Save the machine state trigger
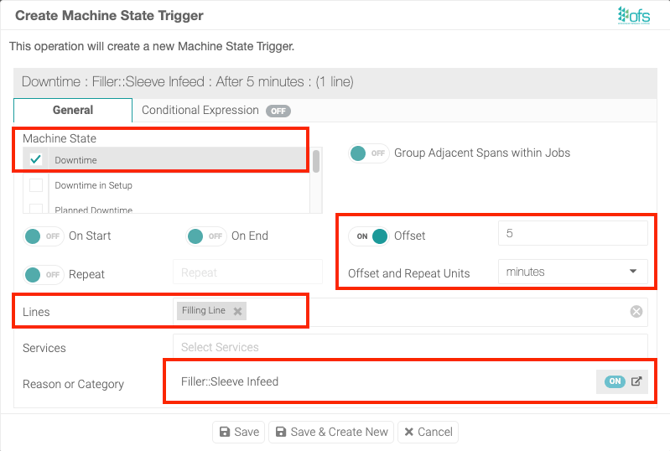The height and width of the screenshot is (451, 670). click(238, 432)
